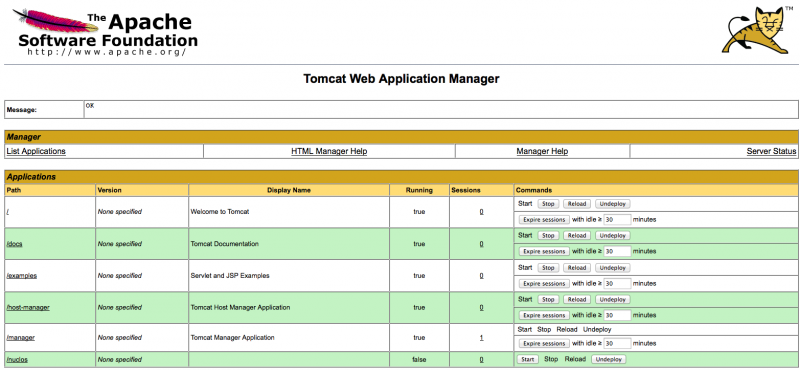Undeploy the /nuclos application

point(609,360)
